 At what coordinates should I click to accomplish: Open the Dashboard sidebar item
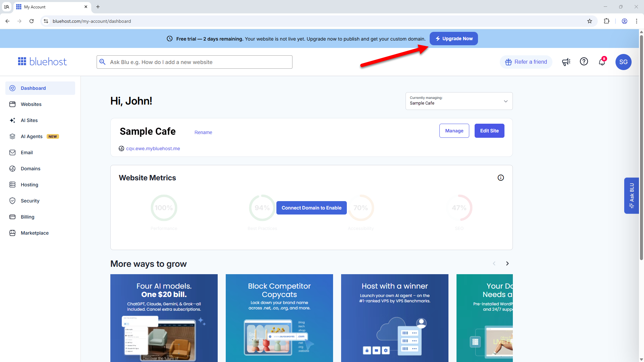pos(40,88)
